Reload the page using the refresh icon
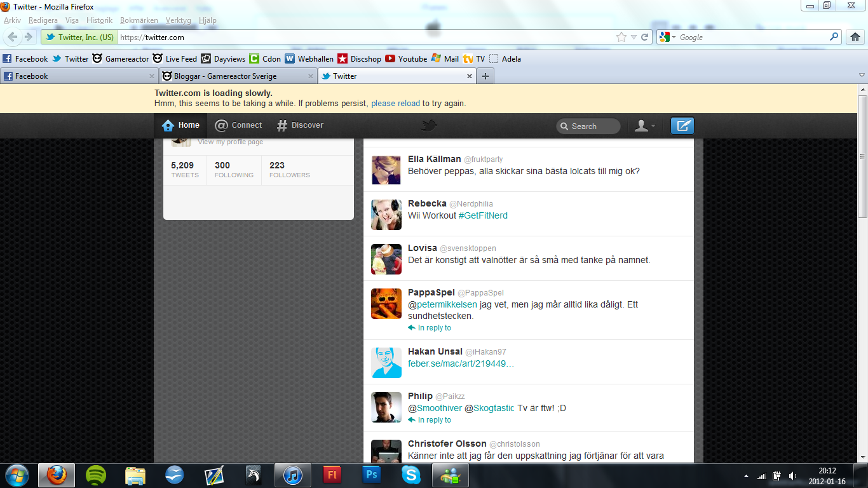Viewport: 868px width, 488px height. pyautogui.click(x=644, y=37)
